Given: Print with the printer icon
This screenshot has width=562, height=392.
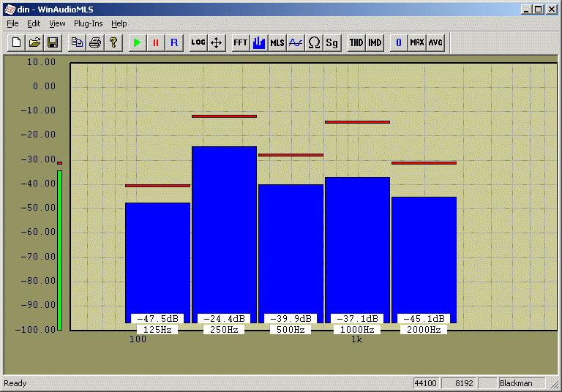Looking at the screenshot, I should tap(94, 42).
